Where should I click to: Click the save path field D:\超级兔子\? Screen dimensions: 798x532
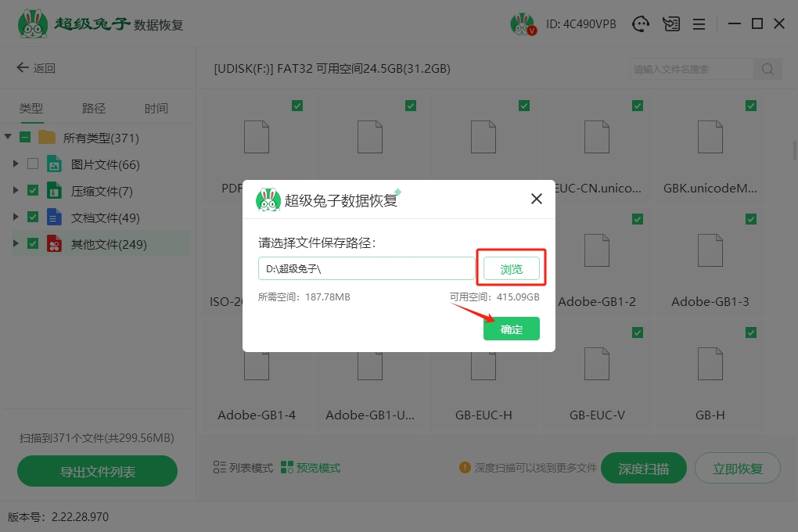coord(366,268)
